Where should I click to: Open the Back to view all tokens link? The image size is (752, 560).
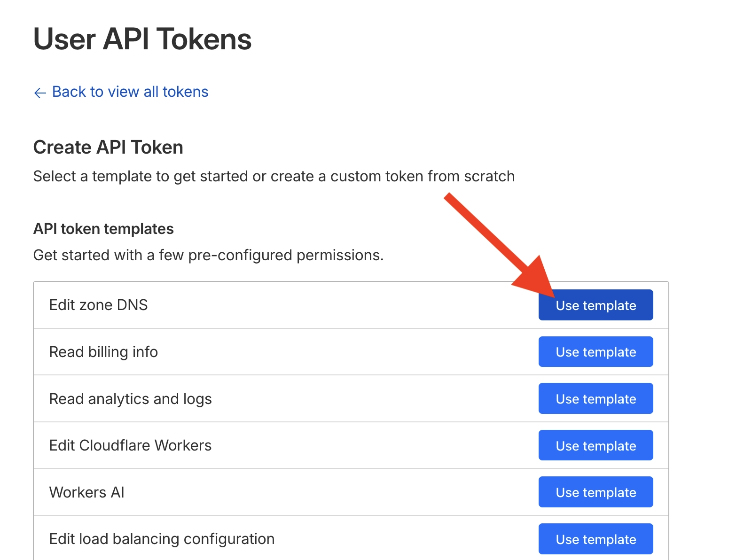130,92
